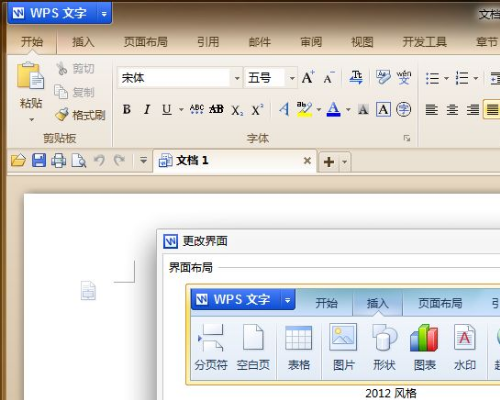Toggle subscript X₂ formatting

pos(237,110)
